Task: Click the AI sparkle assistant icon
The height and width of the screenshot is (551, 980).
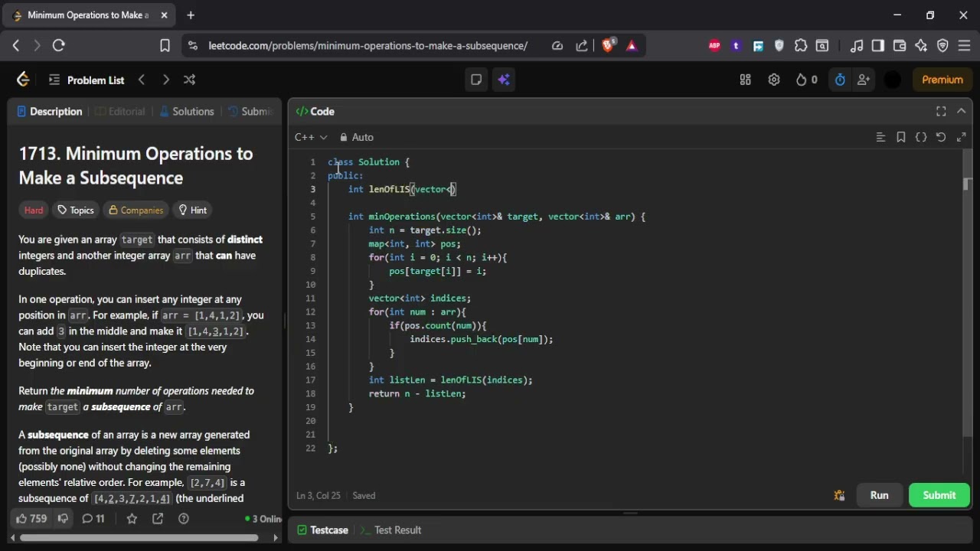Action: (x=503, y=80)
